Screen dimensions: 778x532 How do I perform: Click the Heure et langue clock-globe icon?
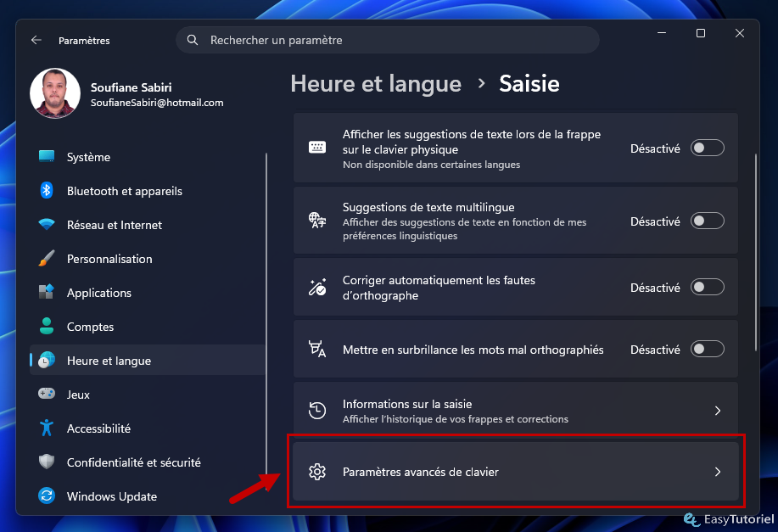click(47, 360)
